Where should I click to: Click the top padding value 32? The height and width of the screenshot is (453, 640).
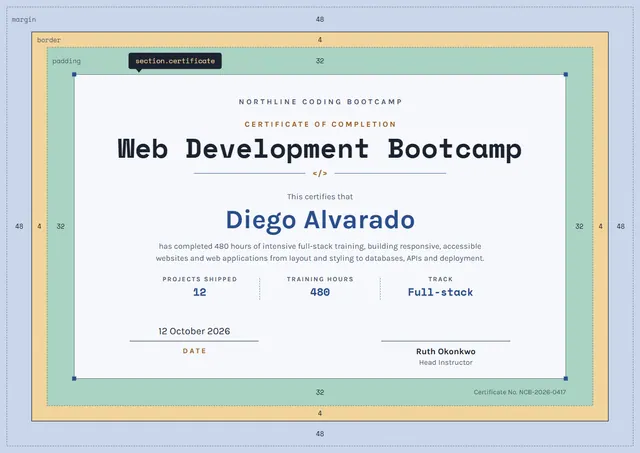tap(320, 61)
